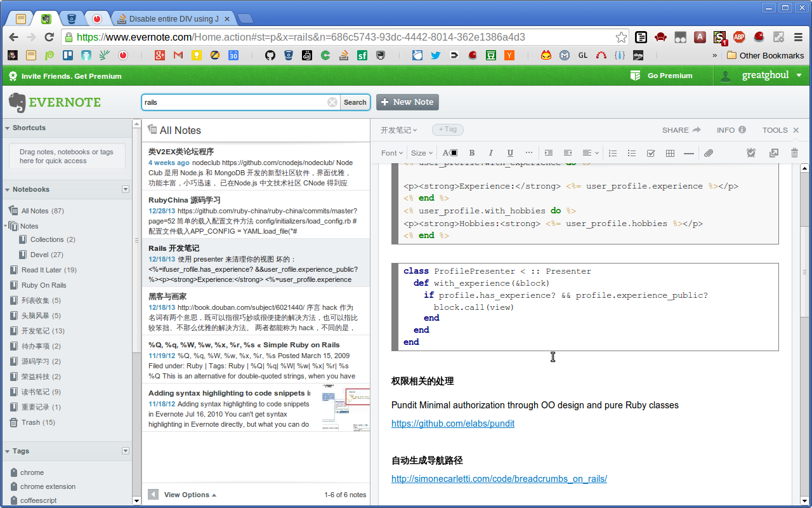
Task: Decrease indent of selected text
Action: pos(568,153)
